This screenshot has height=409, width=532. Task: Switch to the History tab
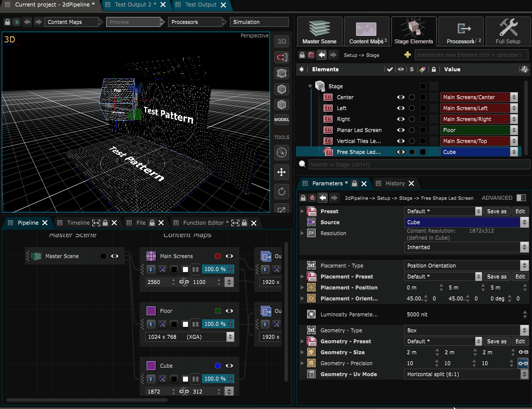[395, 183]
